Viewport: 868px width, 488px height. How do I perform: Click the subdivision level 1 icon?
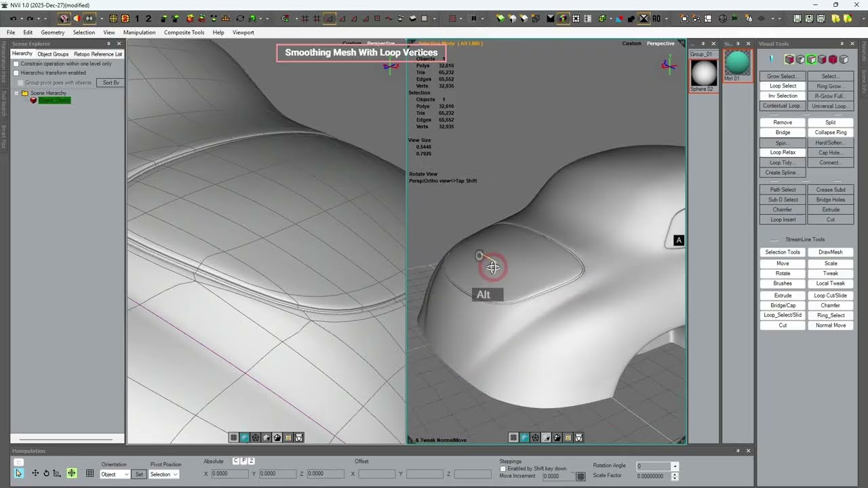coord(137,19)
